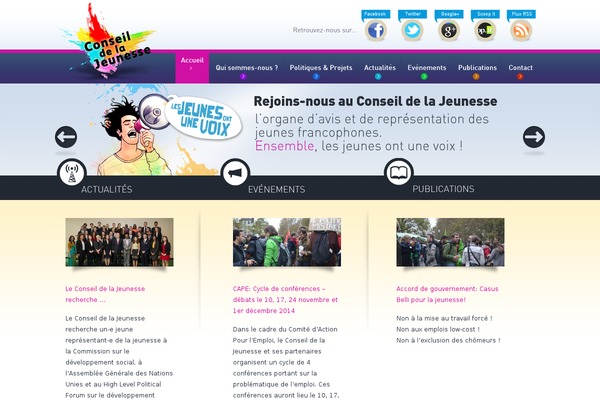
Task: Go to previous slide with left arrow
Action: (x=66, y=137)
